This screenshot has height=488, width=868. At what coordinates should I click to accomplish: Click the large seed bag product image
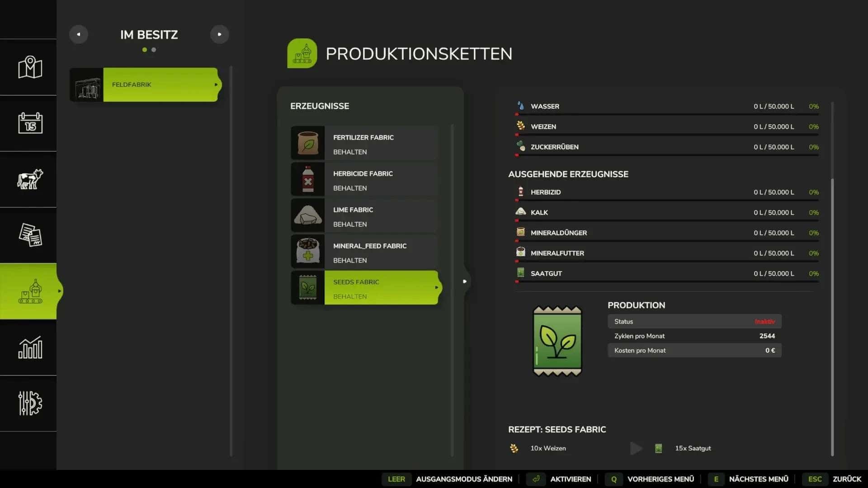point(557,341)
